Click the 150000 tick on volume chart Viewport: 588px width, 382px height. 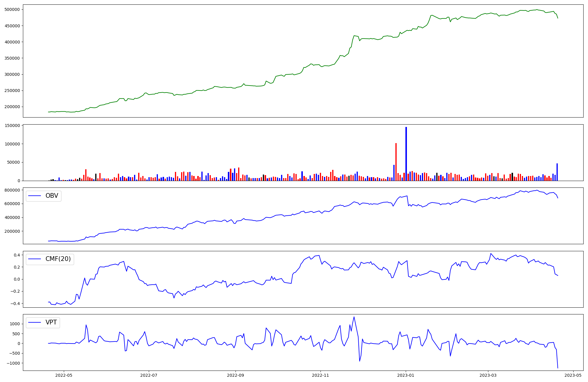click(x=12, y=125)
